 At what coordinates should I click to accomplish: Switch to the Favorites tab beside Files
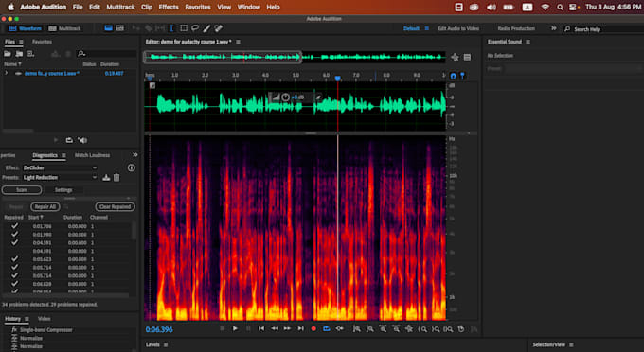[42, 42]
